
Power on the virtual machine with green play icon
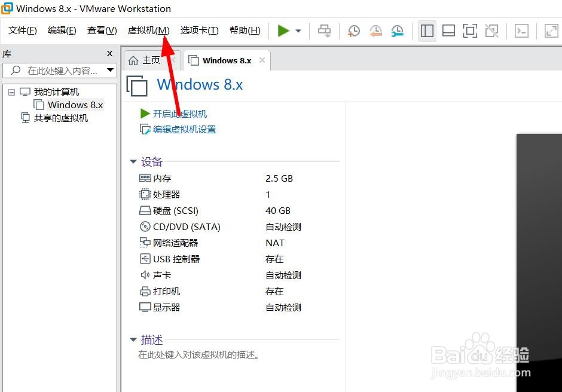point(283,30)
